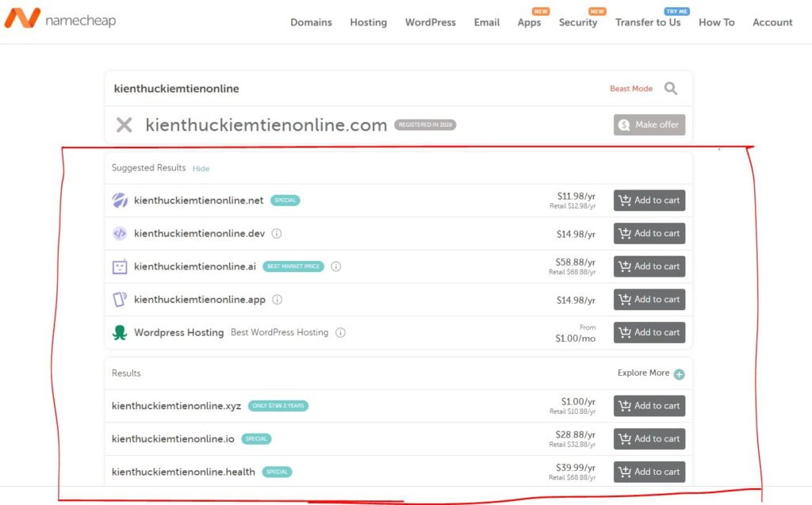Add kienthuckiemtienonline.xyz to cart
812x505 pixels.
649,406
